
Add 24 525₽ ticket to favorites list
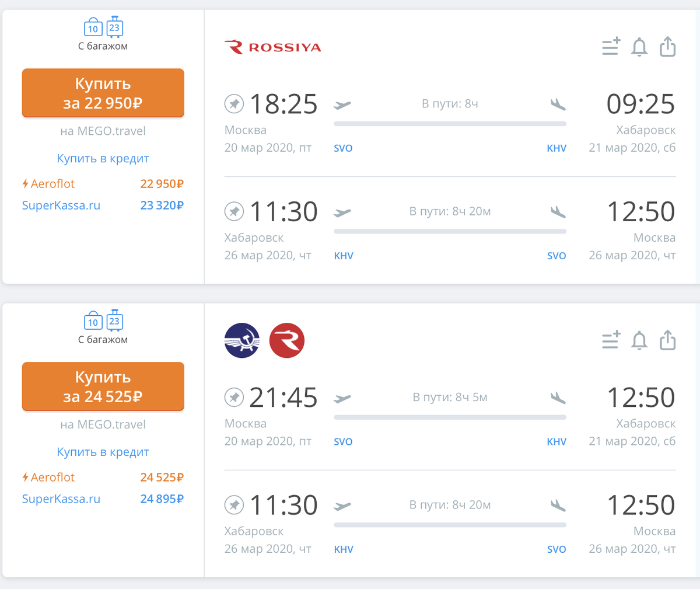pyautogui.click(x=611, y=340)
